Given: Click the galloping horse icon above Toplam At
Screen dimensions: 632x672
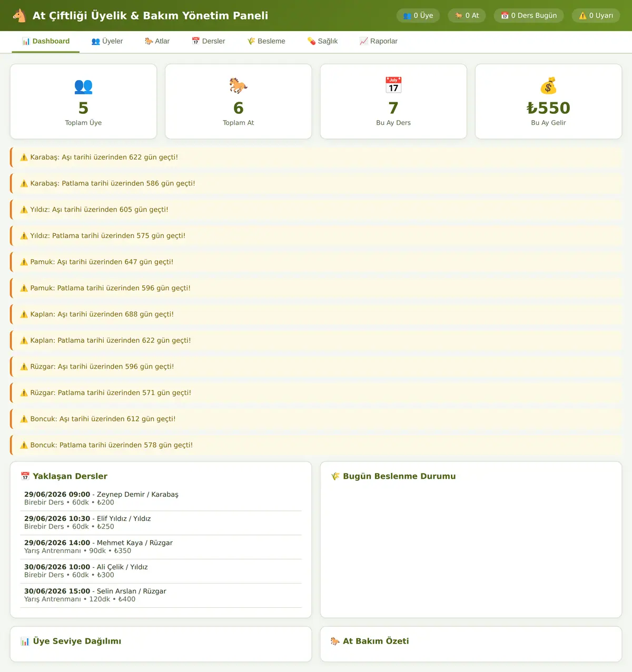Looking at the screenshot, I should coord(239,86).
